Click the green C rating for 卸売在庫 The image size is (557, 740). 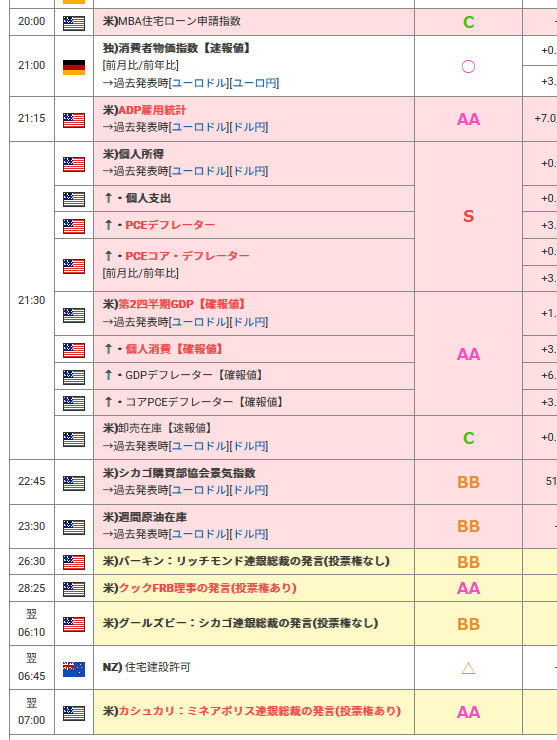(468, 438)
